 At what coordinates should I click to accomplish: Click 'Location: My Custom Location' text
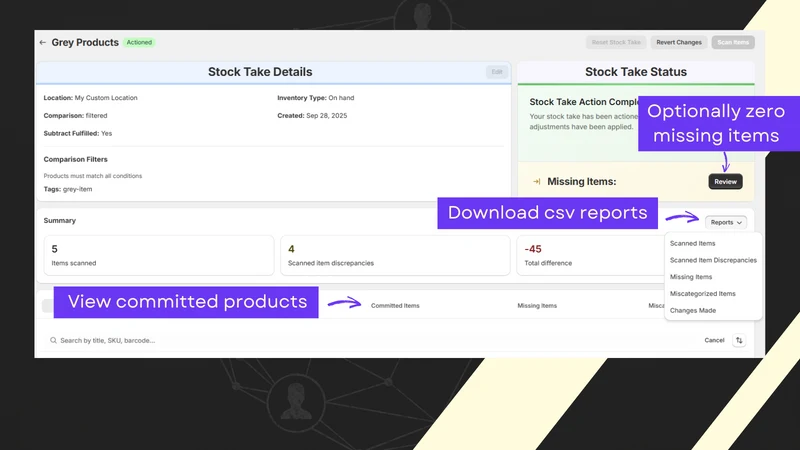coord(90,98)
